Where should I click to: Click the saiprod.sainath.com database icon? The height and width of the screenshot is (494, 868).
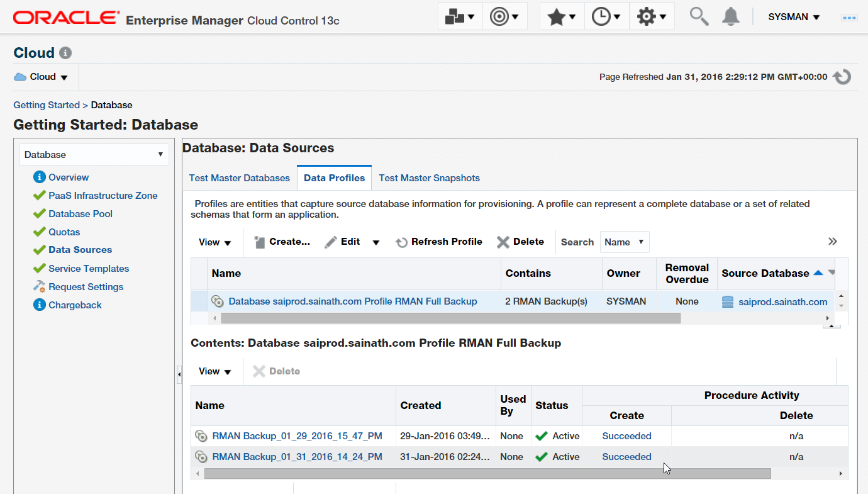pos(728,302)
